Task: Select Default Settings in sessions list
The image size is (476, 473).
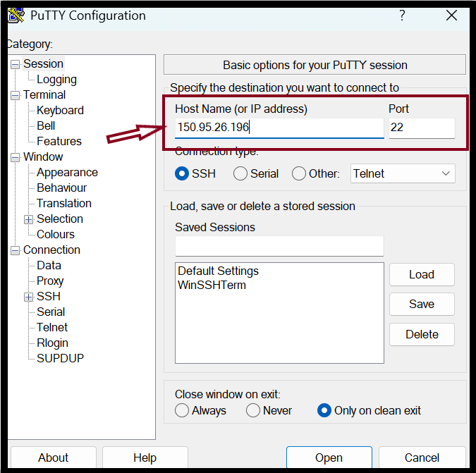Action: click(x=218, y=271)
